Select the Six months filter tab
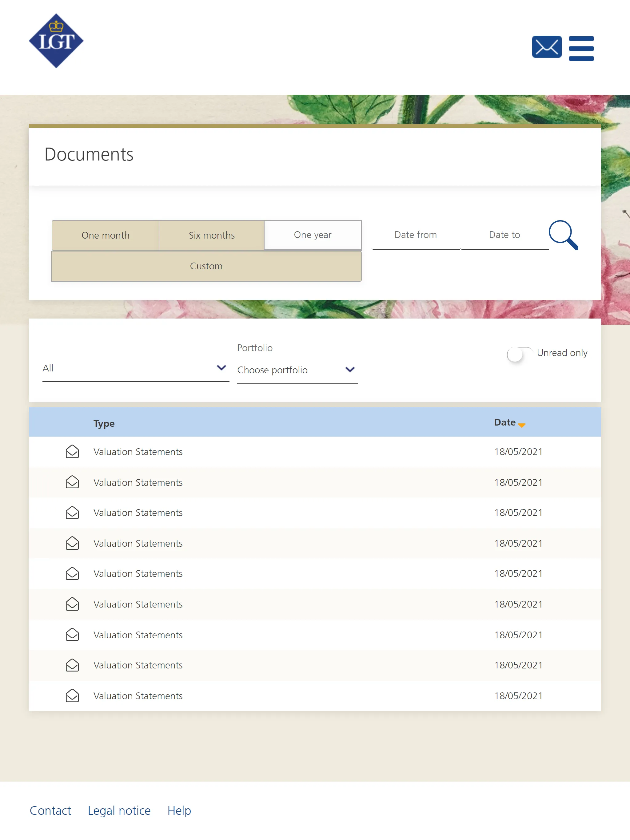Image resolution: width=630 pixels, height=840 pixels. [211, 235]
